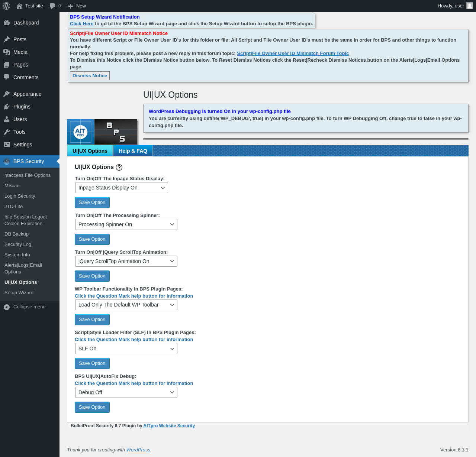Open the WordPress footer link
Image resolution: width=476 pixels, height=457 pixels.
pyautogui.click(x=138, y=450)
